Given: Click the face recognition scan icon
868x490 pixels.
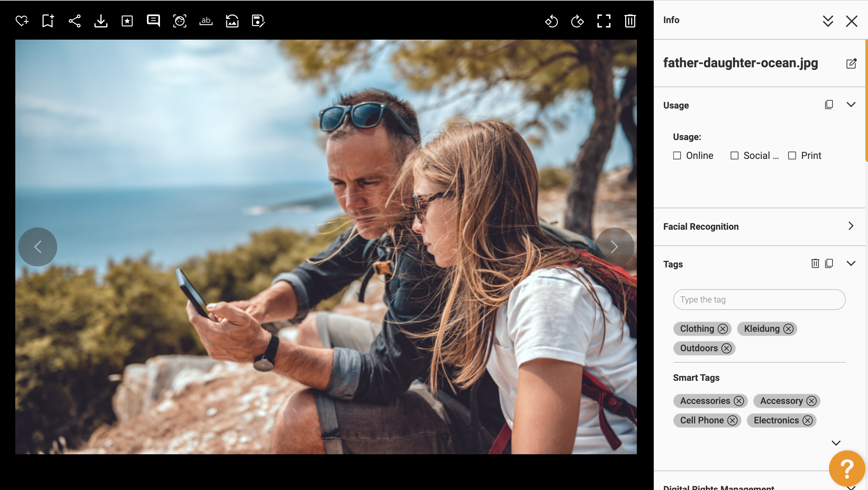Looking at the screenshot, I should [179, 21].
